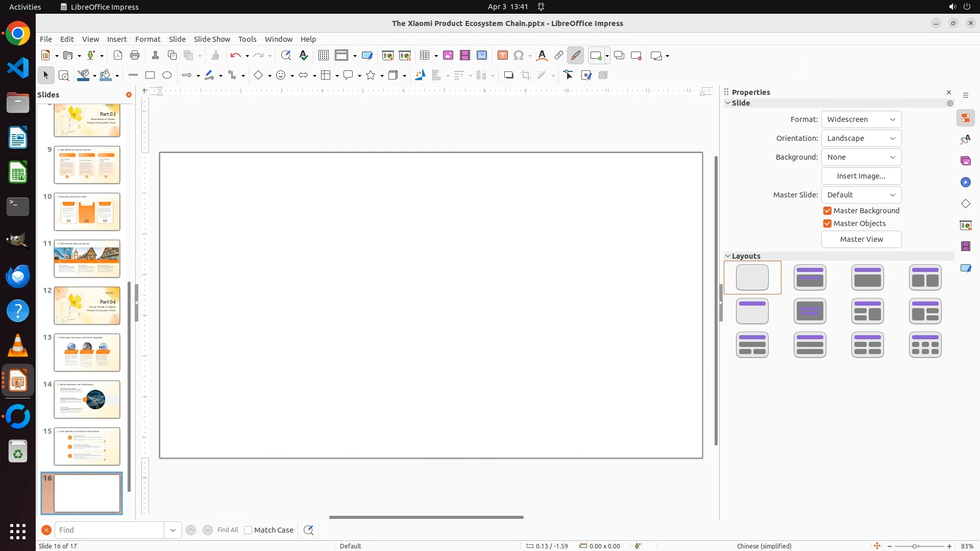Enable the Match Case checkbox
Viewport: 980px width, 551px height.
coord(248,530)
